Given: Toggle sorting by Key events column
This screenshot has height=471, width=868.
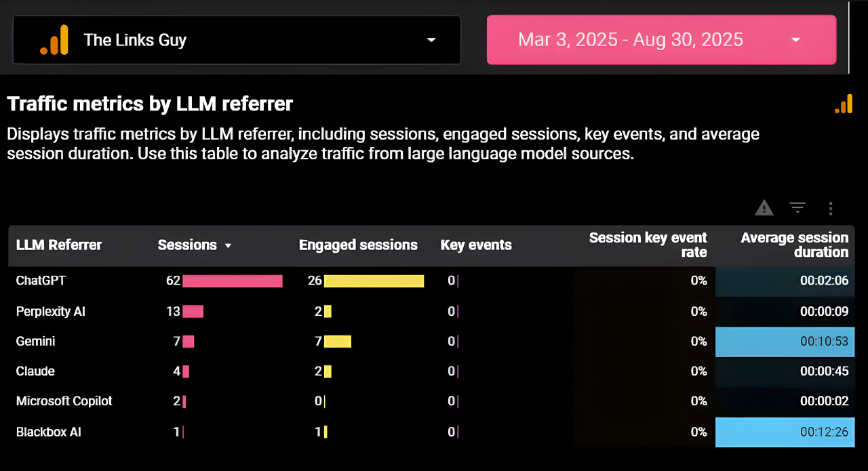Looking at the screenshot, I should (x=476, y=245).
